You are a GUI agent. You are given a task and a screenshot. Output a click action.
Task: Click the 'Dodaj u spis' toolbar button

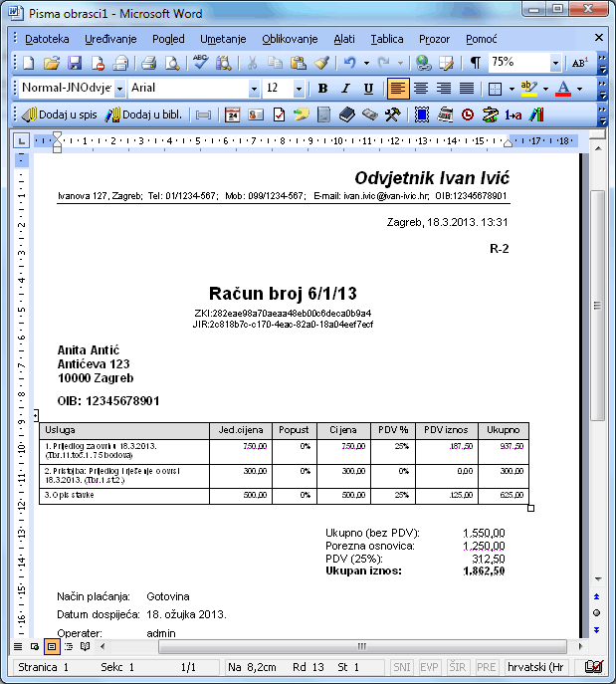(x=62, y=114)
